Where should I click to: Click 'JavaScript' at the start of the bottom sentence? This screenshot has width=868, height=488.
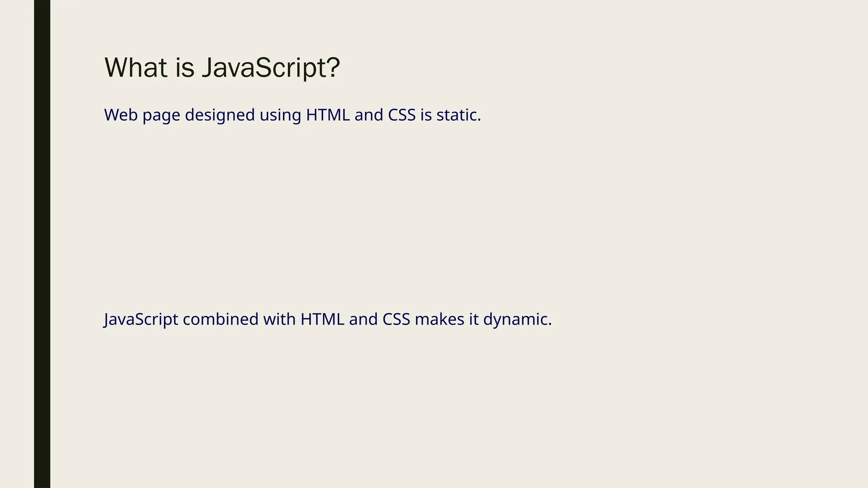point(141,319)
